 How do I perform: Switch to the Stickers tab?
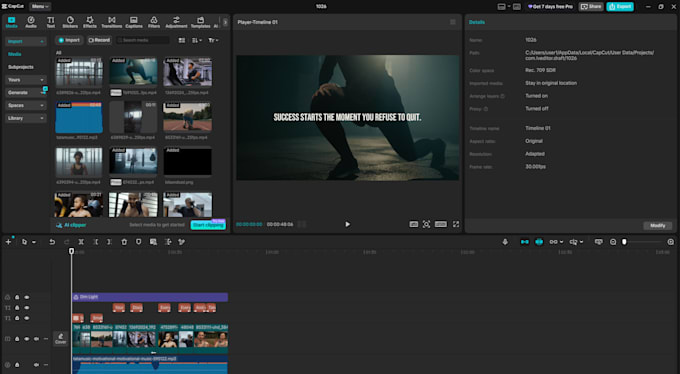pyautogui.click(x=70, y=22)
